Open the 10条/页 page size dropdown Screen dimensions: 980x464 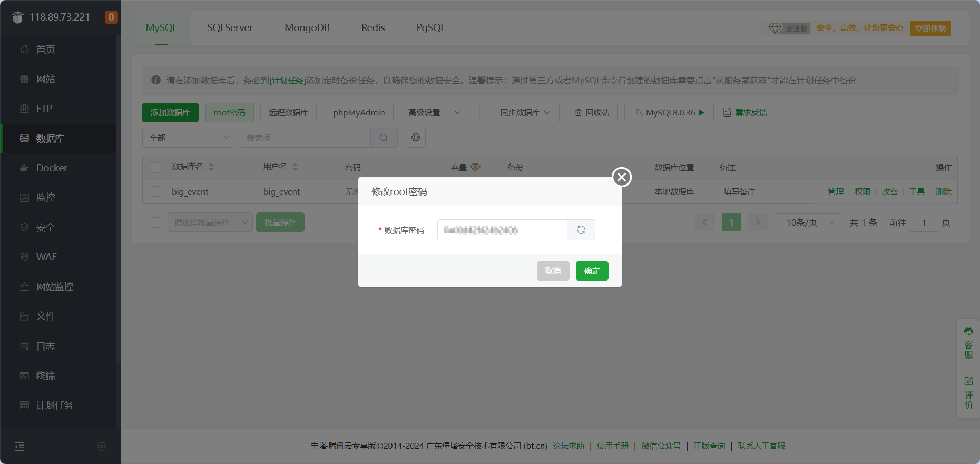point(807,223)
